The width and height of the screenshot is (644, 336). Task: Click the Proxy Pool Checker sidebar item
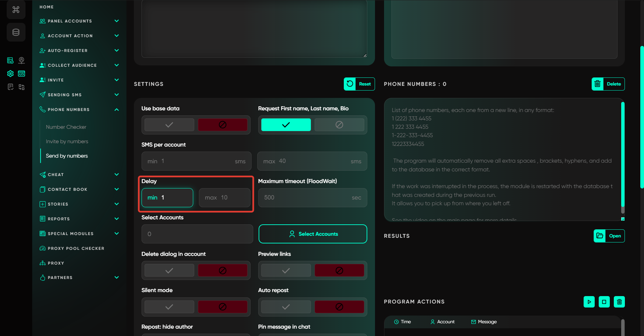(76, 248)
